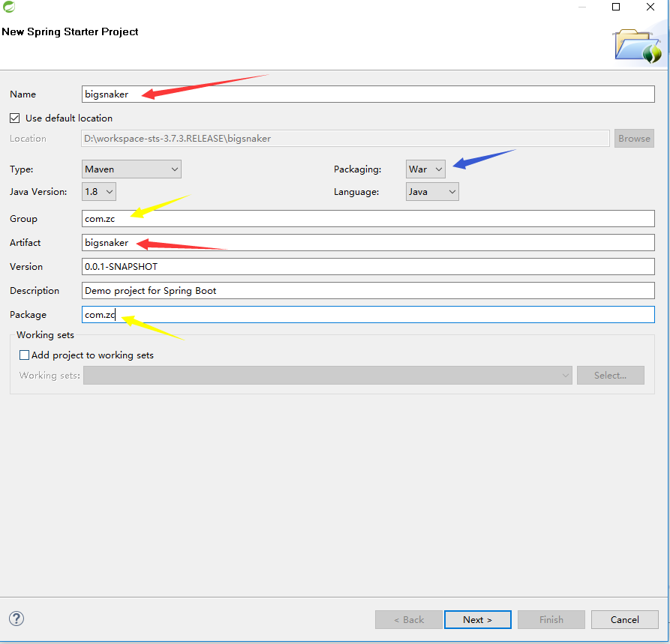Click the Artifact field containing bigsnaker
The height and width of the screenshot is (644, 670).
coord(368,243)
